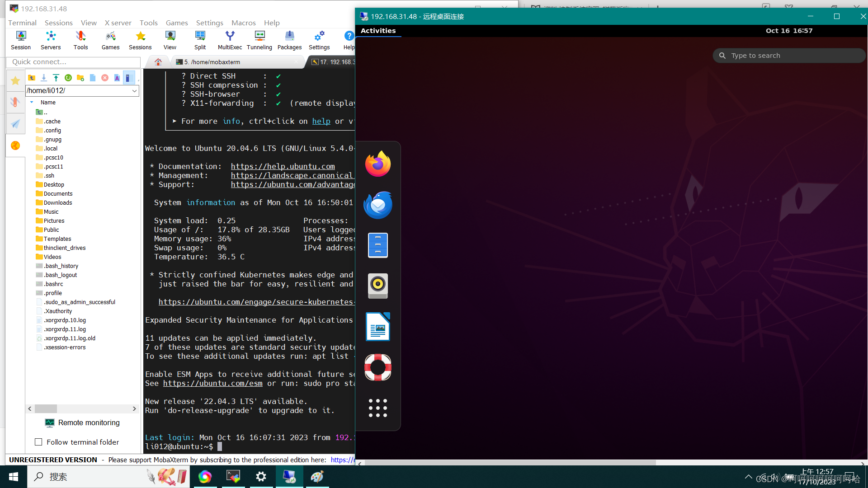Open the Packages toolbar icon
The height and width of the screenshot is (488, 868).
pos(289,40)
